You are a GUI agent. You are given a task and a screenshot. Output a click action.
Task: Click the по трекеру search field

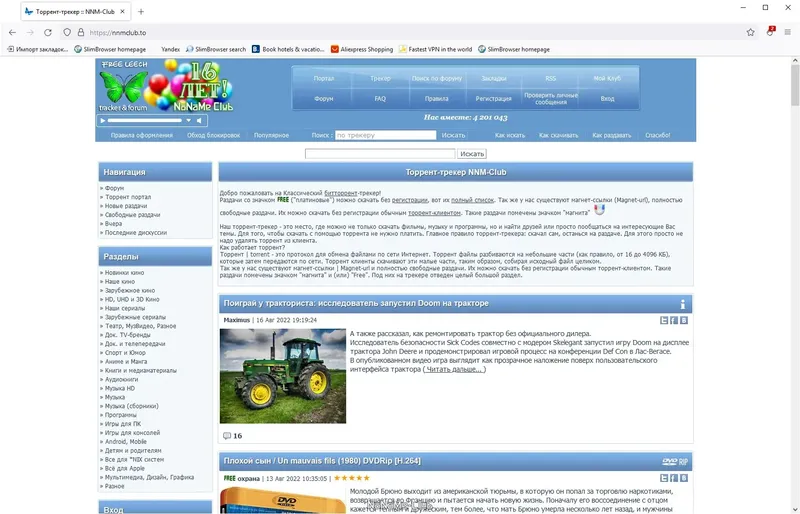pyautogui.click(x=385, y=135)
